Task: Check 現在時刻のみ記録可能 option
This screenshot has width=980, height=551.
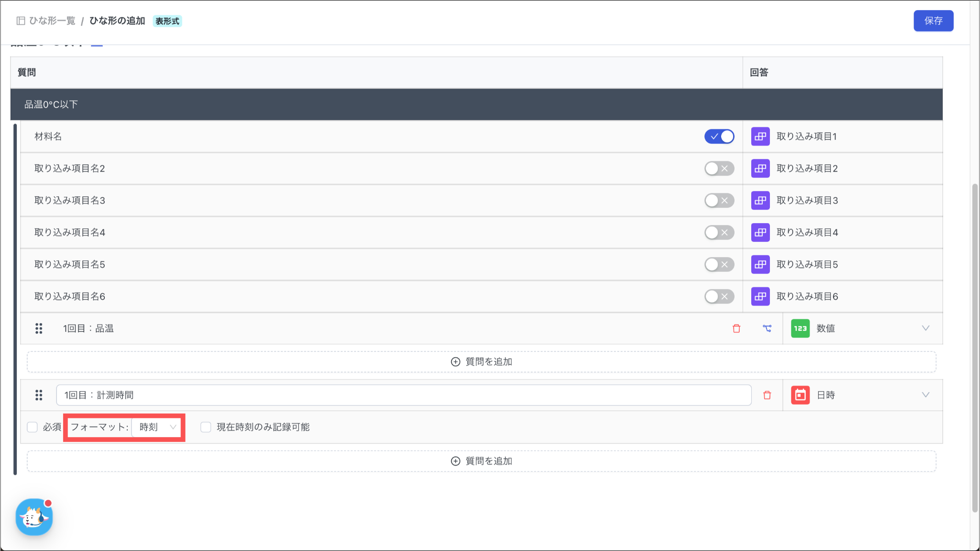Action: click(x=206, y=427)
